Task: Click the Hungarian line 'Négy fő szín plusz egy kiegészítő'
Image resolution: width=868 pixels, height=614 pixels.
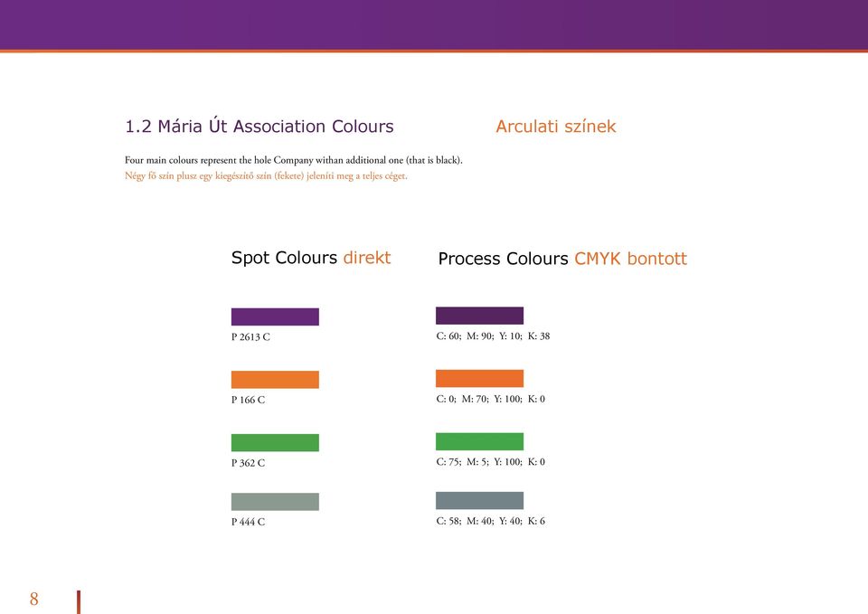Action: tap(198, 176)
